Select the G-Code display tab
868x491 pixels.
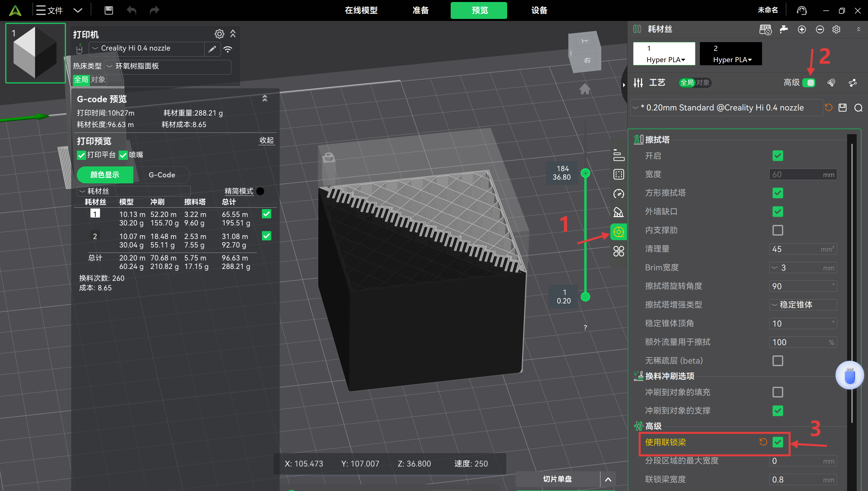(x=162, y=175)
